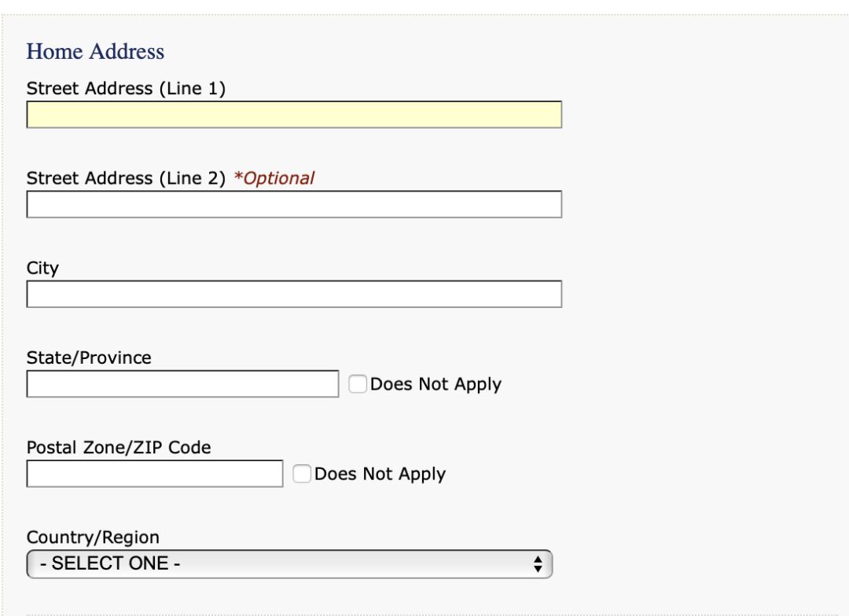The image size is (849, 616).
Task: Click the Street Address (Line 1) input field
Action: click(294, 114)
